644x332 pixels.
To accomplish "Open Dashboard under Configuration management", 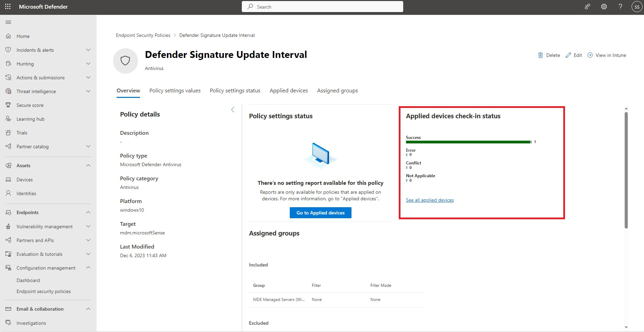I will click(28, 280).
